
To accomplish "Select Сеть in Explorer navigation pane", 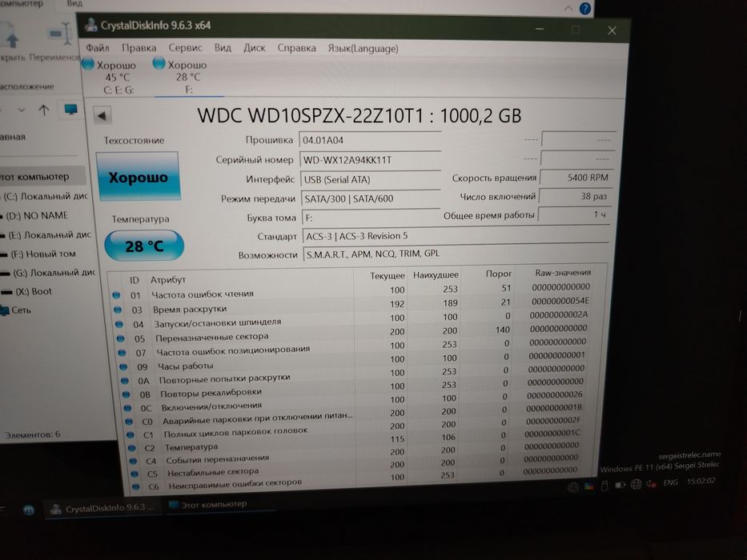I will pos(20,310).
